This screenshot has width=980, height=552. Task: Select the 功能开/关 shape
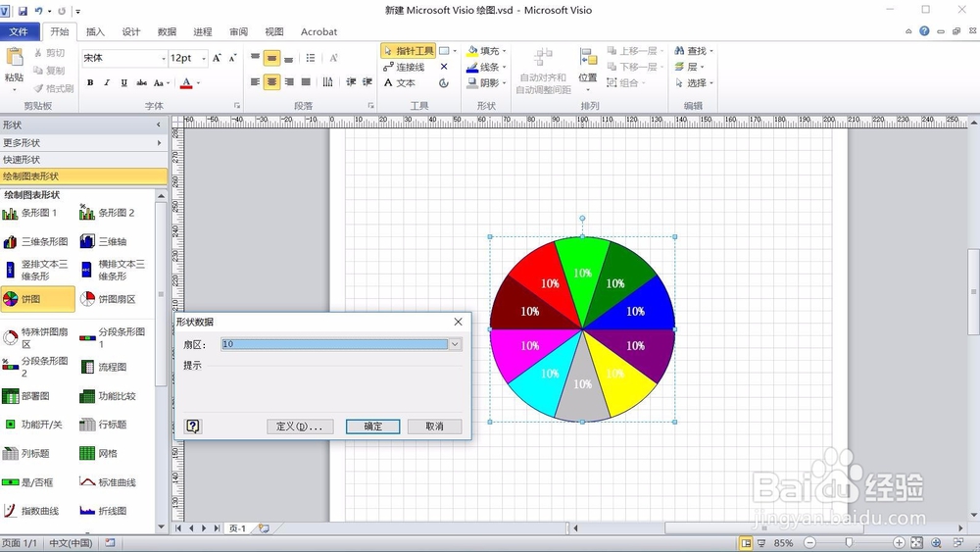(x=33, y=425)
